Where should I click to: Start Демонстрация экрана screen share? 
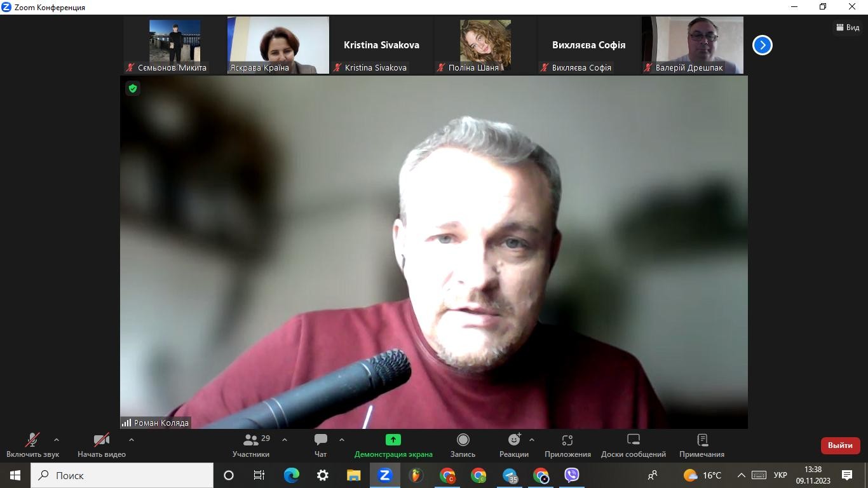(x=393, y=445)
